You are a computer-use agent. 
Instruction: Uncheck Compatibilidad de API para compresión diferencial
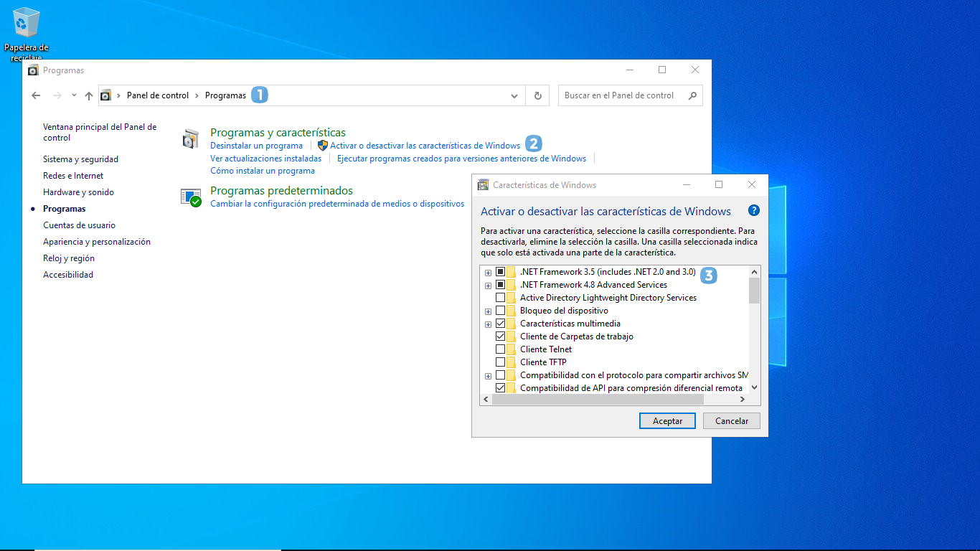click(500, 388)
